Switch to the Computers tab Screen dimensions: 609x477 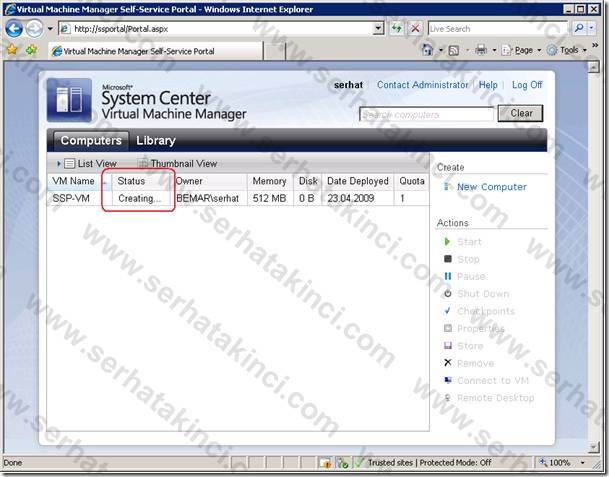point(91,140)
